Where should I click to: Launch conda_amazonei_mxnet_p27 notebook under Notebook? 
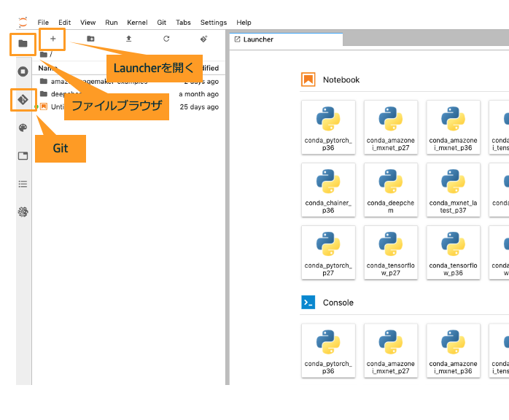point(391,127)
